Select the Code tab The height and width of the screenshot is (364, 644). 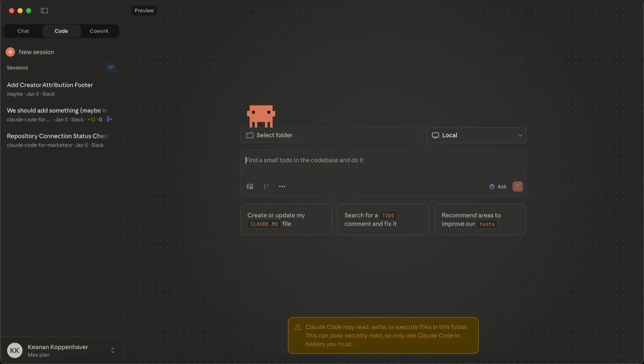(x=61, y=31)
